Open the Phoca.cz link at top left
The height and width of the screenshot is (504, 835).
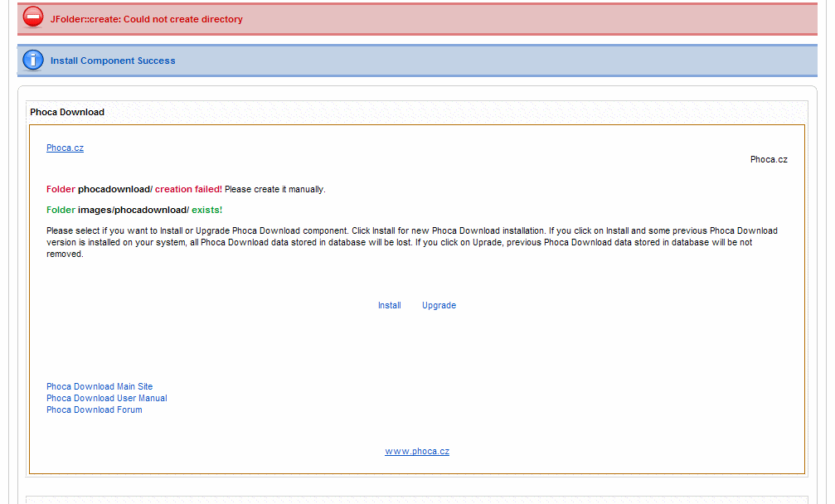tap(65, 148)
